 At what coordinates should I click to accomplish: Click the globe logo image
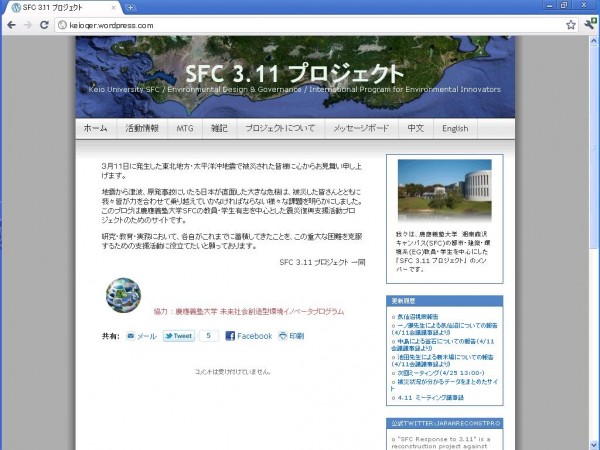123,295
